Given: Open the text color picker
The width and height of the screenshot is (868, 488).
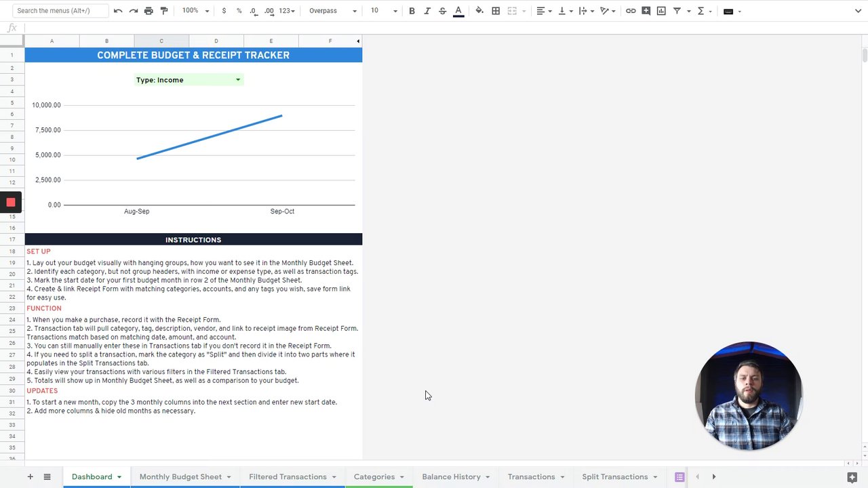Looking at the screenshot, I should click(x=458, y=11).
